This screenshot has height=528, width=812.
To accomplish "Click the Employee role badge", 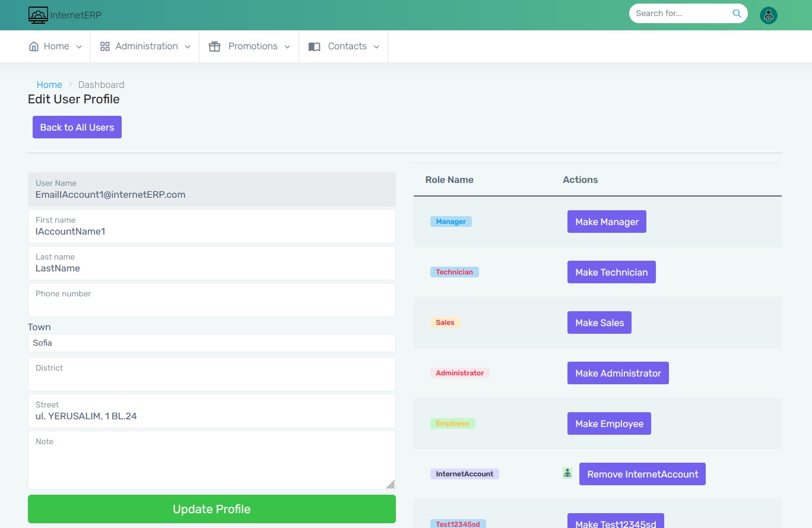I will pyautogui.click(x=453, y=423).
